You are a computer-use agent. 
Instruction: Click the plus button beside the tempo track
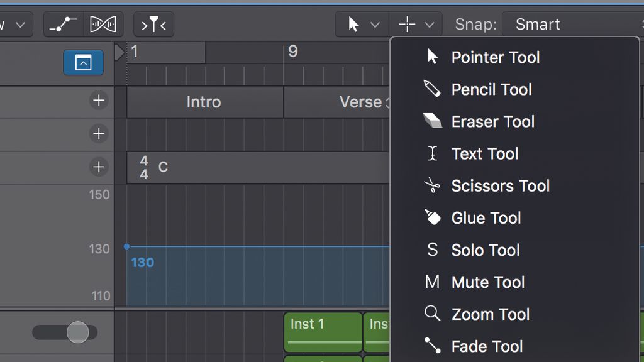tap(99, 167)
